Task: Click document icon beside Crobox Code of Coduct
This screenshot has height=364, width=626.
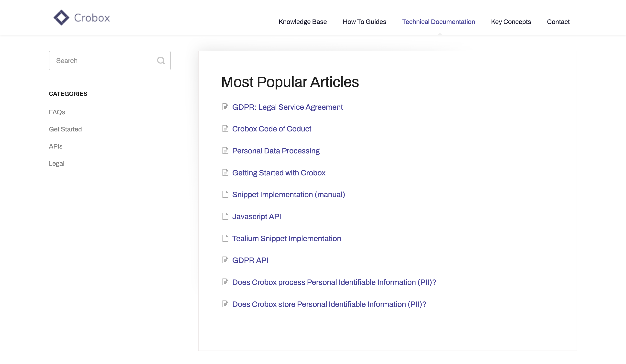Action: click(x=225, y=129)
